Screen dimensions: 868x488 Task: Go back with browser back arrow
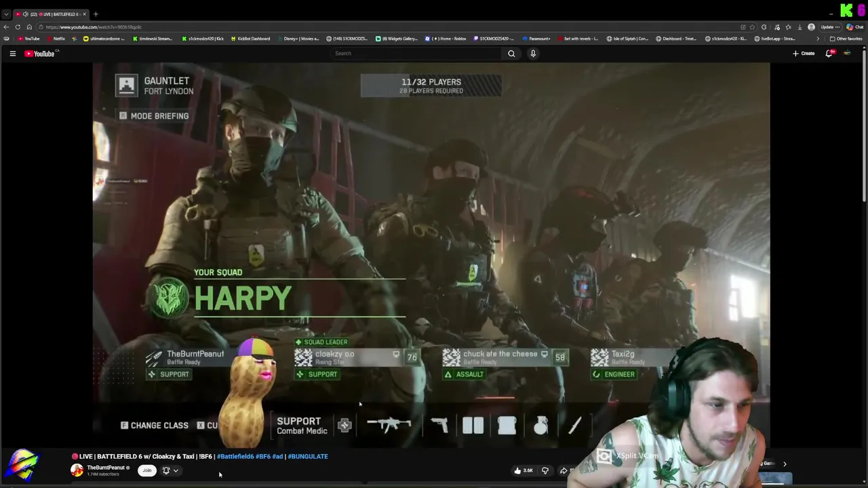6,27
